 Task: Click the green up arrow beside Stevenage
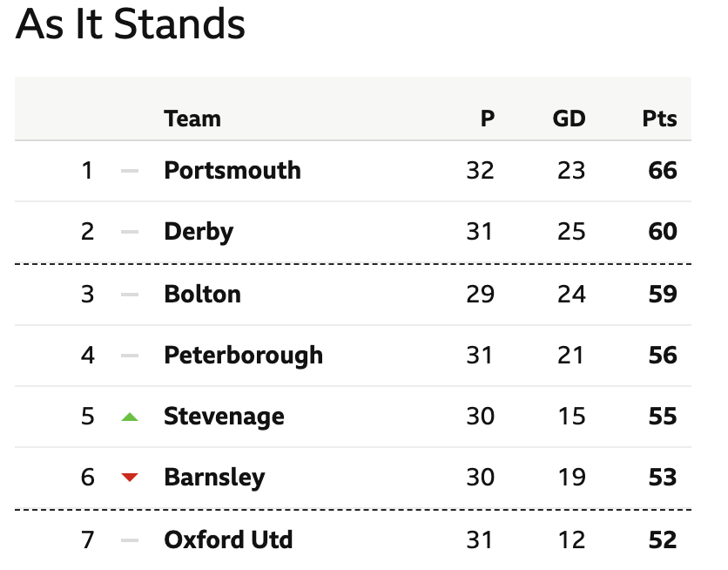click(130, 417)
